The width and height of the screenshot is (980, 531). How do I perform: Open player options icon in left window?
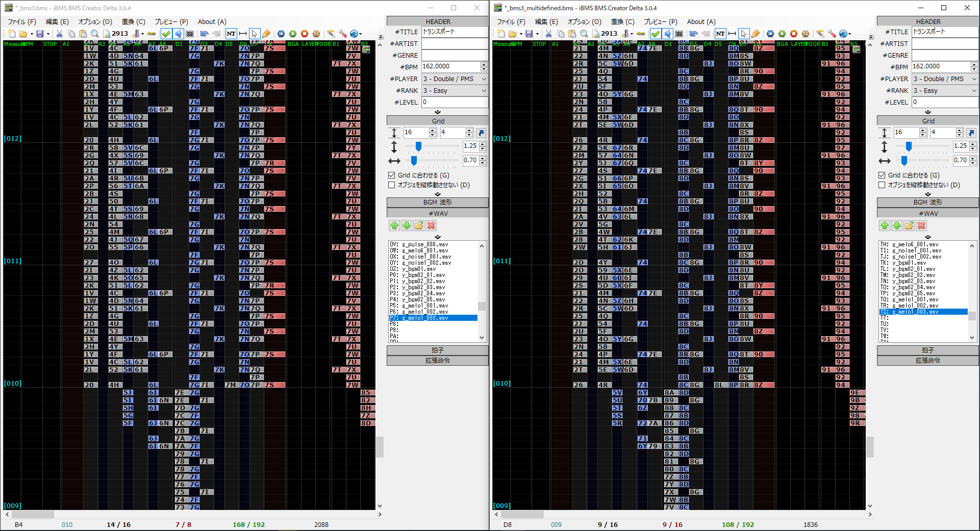click(x=316, y=34)
